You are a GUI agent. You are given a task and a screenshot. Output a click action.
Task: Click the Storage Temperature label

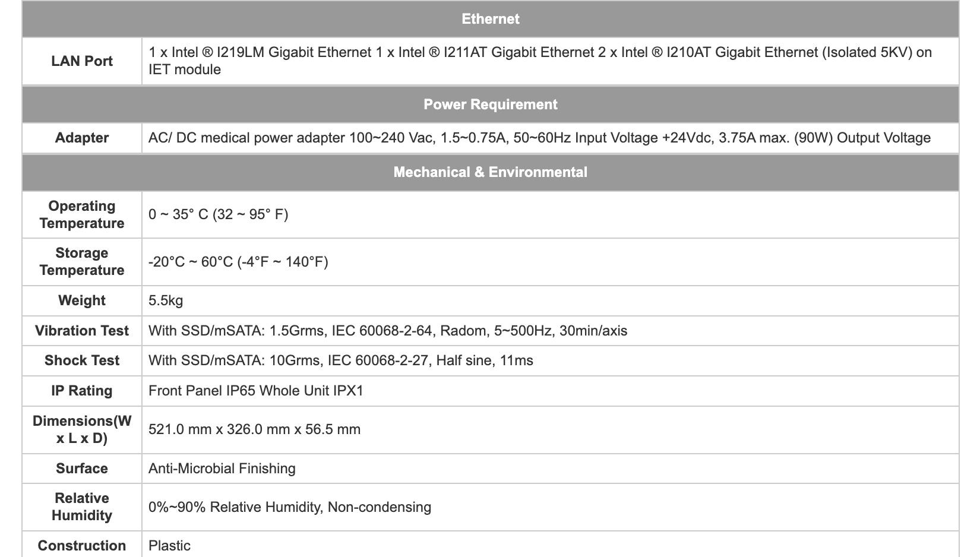click(x=82, y=262)
